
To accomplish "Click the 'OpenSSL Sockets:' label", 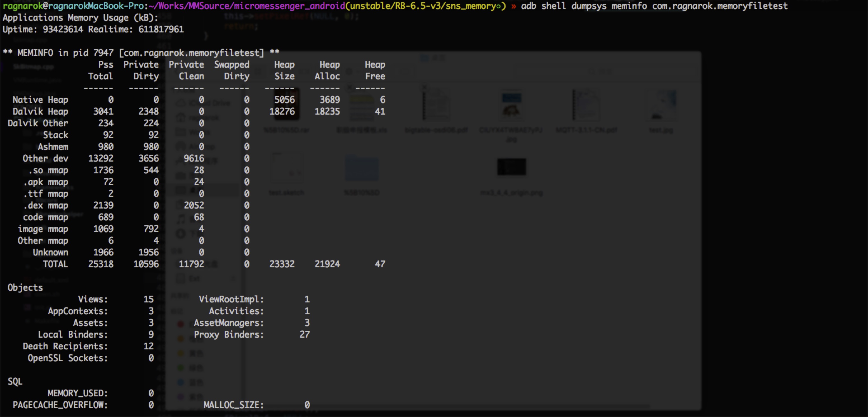I will pos(68,358).
